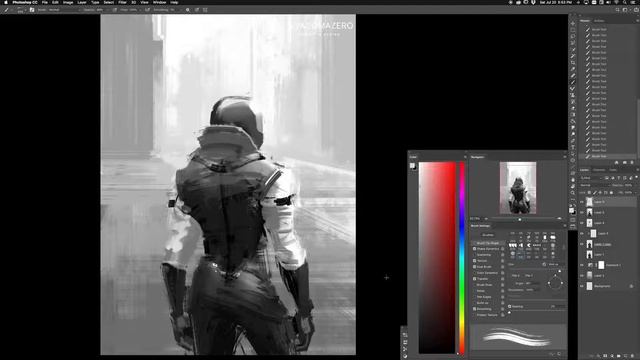Create new snapshot in History panel

pos(624,162)
